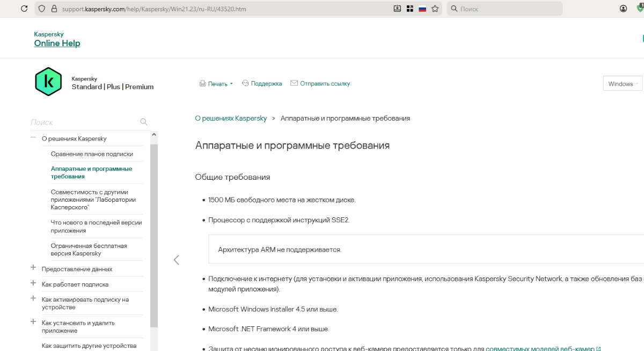Viewport: 644px width, 351px height.
Task: Click the printer icon
Action: point(203,84)
